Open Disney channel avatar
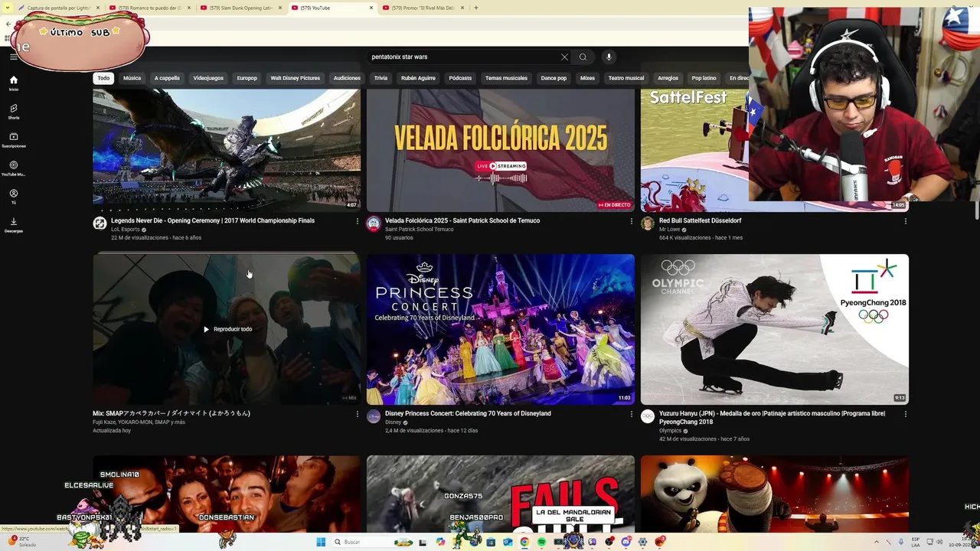This screenshot has width=980, height=551. [374, 416]
